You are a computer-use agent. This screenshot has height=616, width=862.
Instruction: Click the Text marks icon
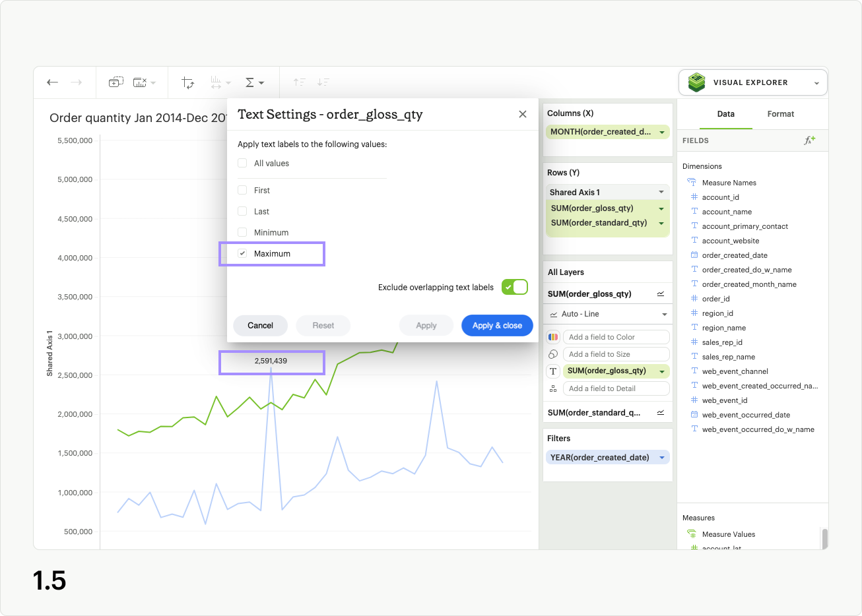[553, 371]
